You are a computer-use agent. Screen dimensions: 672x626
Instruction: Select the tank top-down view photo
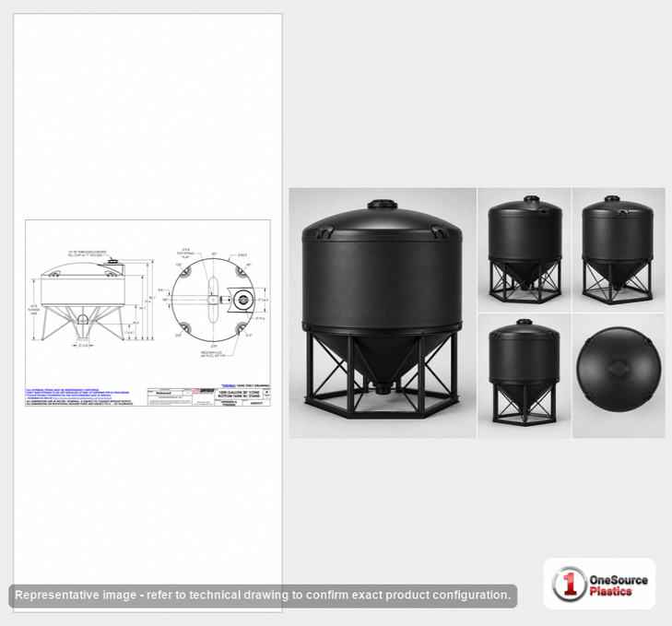coord(619,376)
